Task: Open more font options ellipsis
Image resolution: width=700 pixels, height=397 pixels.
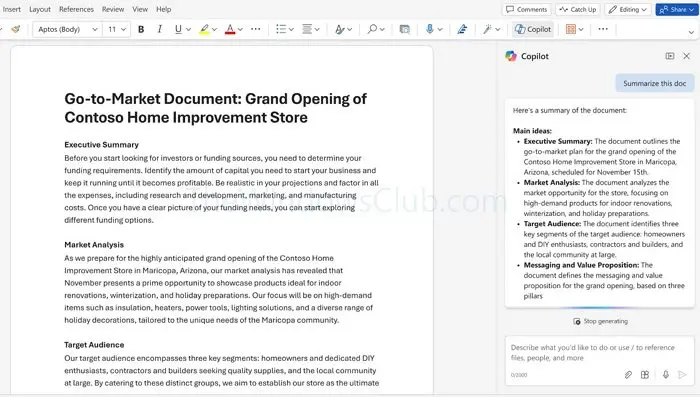Action: point(256,29)
